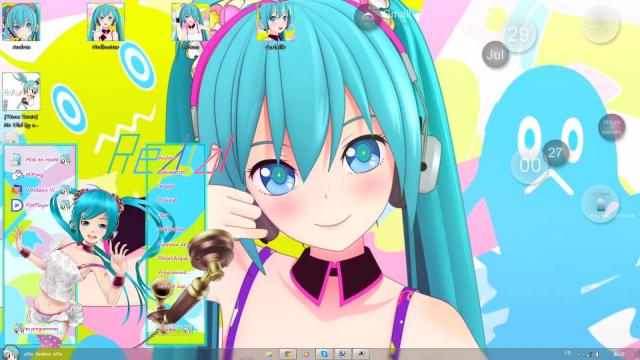The height and width of the screenshot is (360, 640).
Task: Open Ordinateur in the Start menu list
Action: 171,229
